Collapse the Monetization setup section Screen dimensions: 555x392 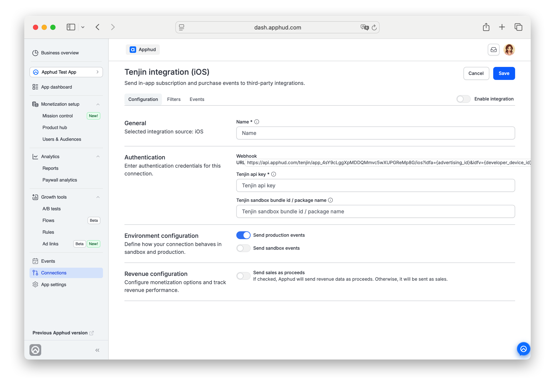[x=98, y=104]
